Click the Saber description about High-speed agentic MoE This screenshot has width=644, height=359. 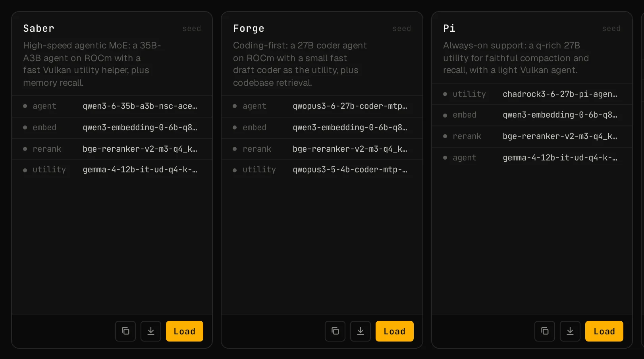pyautogui.click(x=92, y=64)
